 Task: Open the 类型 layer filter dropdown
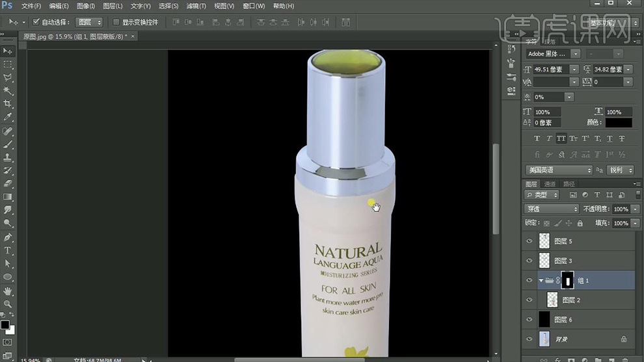(542, 195)
